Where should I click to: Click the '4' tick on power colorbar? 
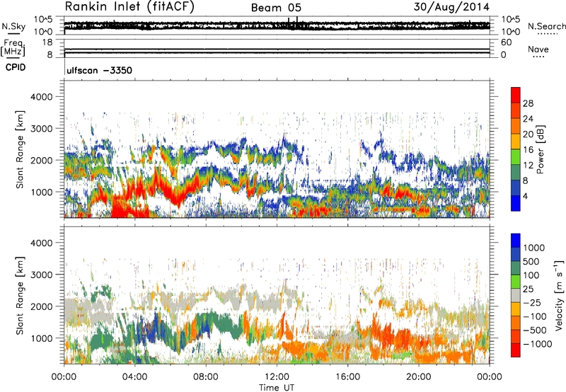525,196
